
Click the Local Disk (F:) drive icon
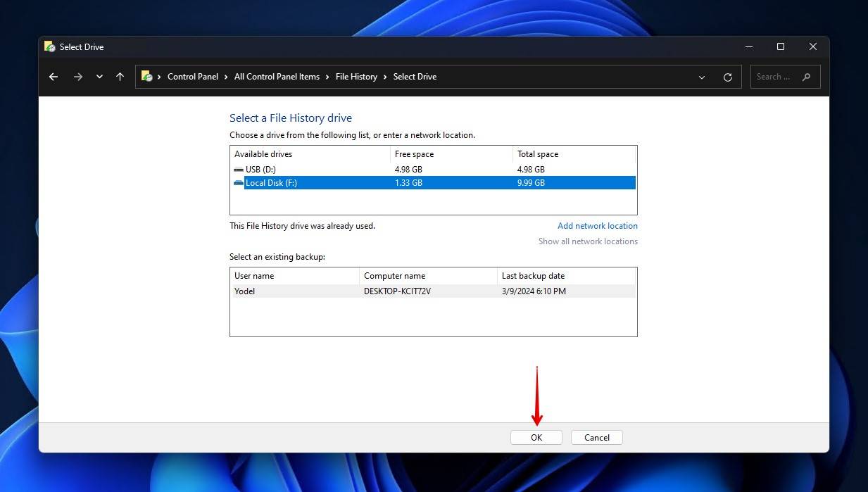tap(239, 182)
